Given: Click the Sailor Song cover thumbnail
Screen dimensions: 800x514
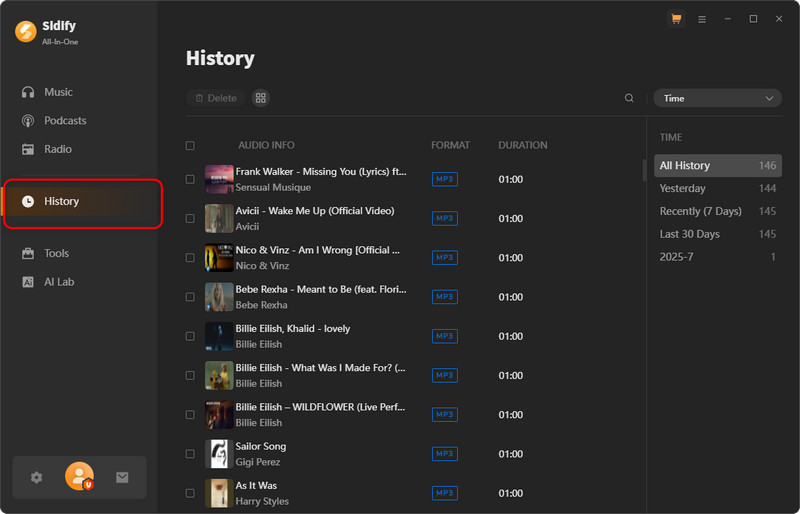Looking at the screenshot, I should click(219, 455).
